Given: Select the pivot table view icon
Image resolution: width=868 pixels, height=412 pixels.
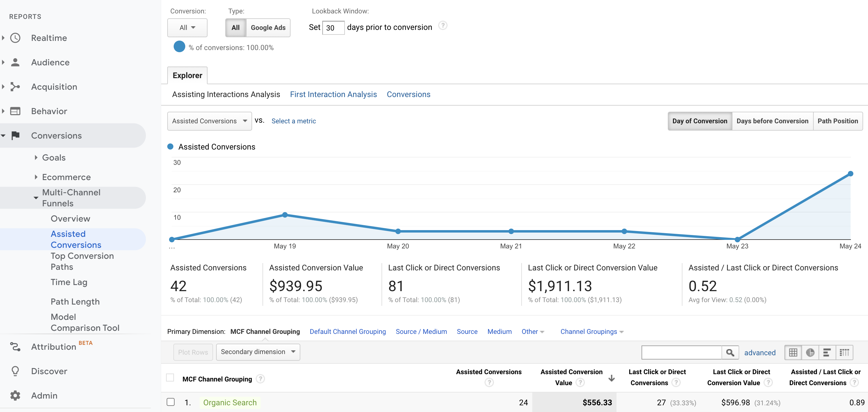Looking at the screenshot, I should click(x=845, y=352).
